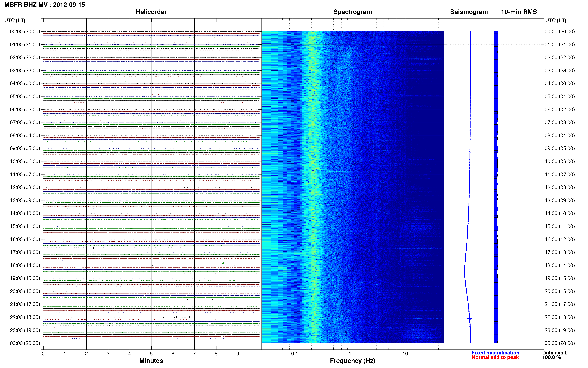Click the left-axis label 12:00 (08:00)
The image size is (588, 368).
point(25,187)
